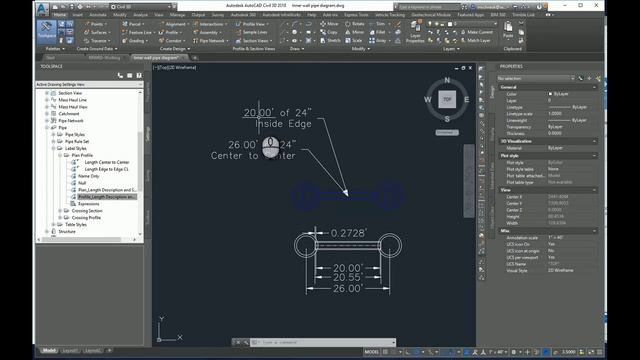Switch to the Output ribbon tab
Screen dimensions: 640x360
(198, 15)
